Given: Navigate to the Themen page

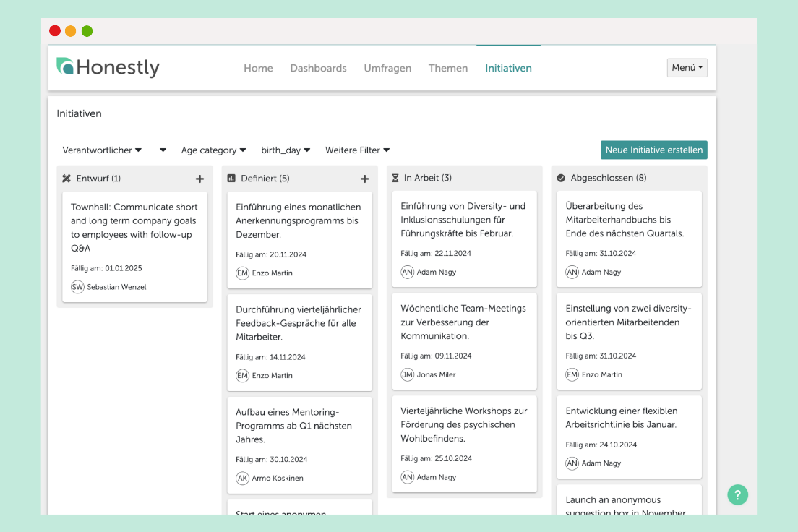Looking at the screenshot, I should [x=447, y=69].
